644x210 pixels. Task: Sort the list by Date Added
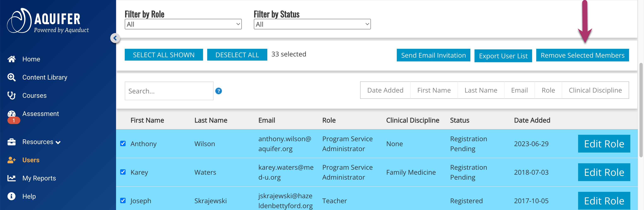[x=385, y=90]
